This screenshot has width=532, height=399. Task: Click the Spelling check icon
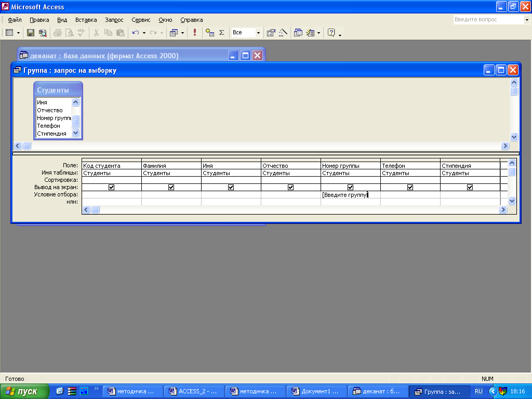(81, 33)
